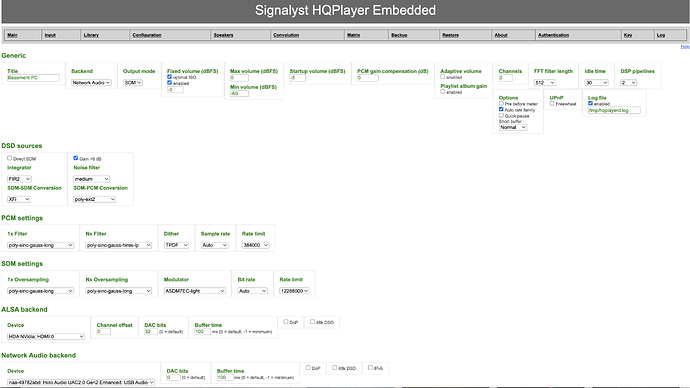Open the Backup link in navigation
This screenshot has width=690, height=388.
(x=399, y=35)
